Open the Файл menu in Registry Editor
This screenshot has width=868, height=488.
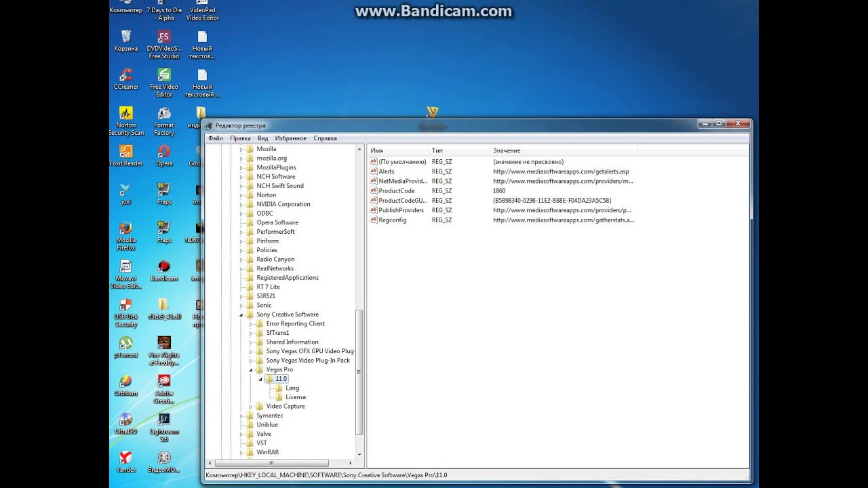point(216,138)
